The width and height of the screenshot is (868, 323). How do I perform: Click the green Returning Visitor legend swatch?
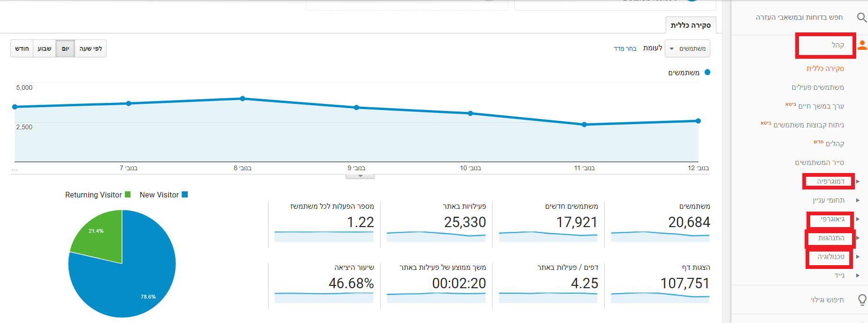coord(128,195)
